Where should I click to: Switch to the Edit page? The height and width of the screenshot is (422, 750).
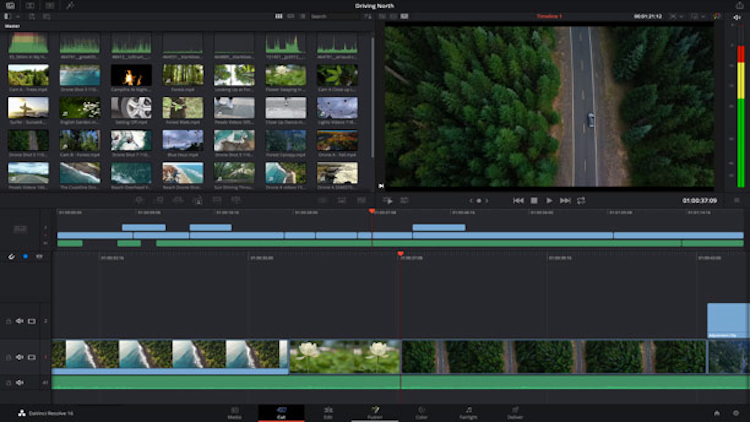(328, 413)
